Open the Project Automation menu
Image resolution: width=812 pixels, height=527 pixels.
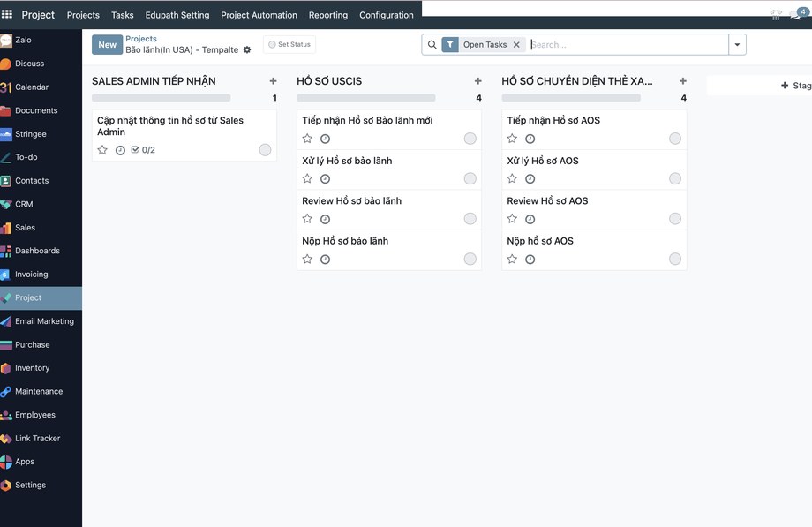(259, 15)
